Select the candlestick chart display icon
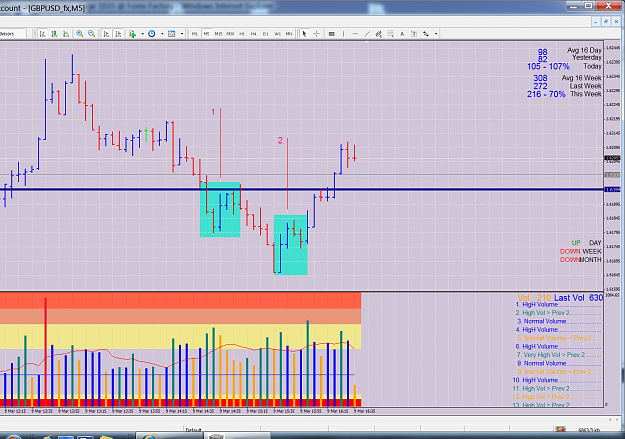The height and width of the screenshot is (439, 625). (54, 34)
